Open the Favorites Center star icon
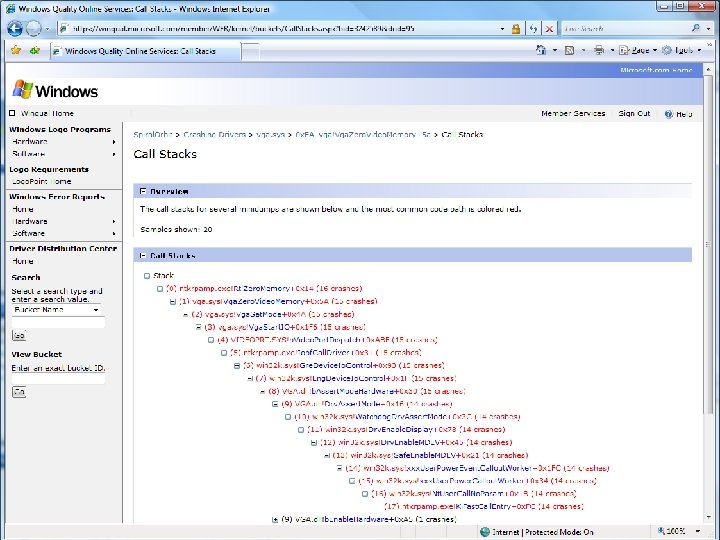The width and height of the screenshot is (720, 540). click(x=16, y=51)
